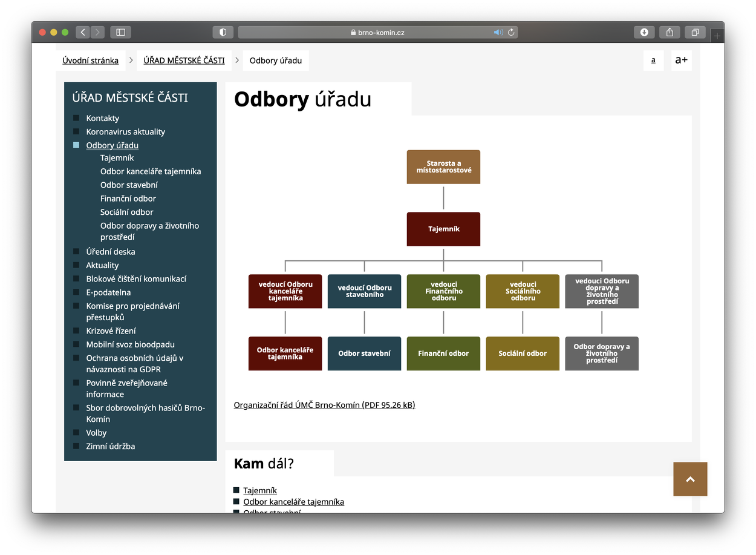
Task: Show Safari downloads list
Action: 644,32
